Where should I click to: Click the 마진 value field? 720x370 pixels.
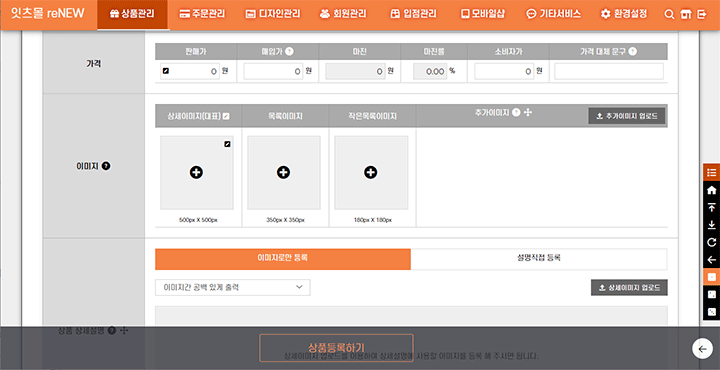(355, 71)
